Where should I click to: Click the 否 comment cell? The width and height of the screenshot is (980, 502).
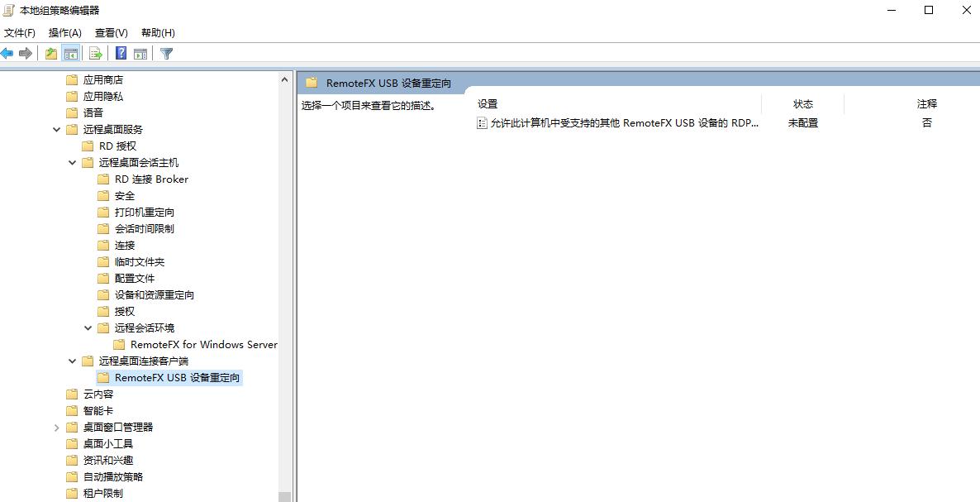(926, 123)
